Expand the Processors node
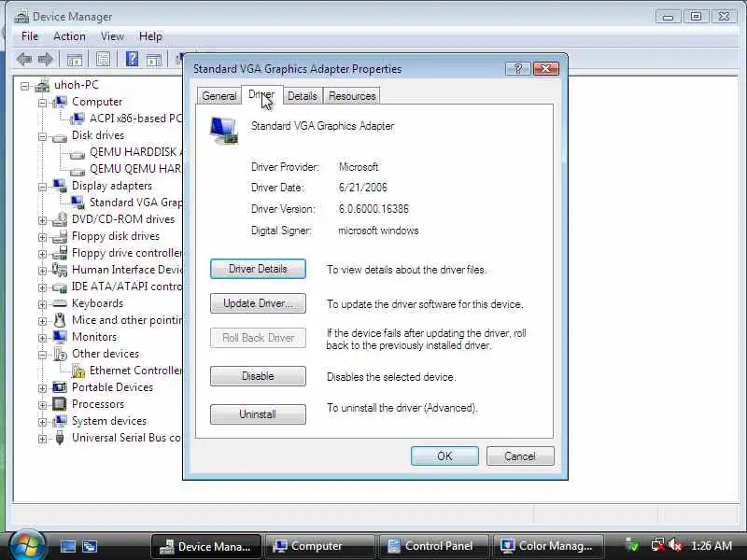The image size is (747, 560). pos(42,405)
